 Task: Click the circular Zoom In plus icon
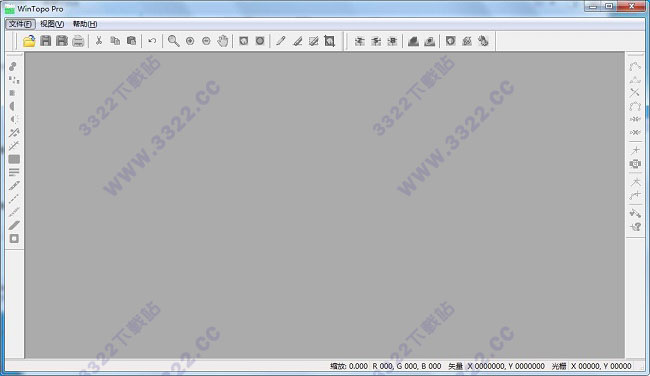coord(190,41)
